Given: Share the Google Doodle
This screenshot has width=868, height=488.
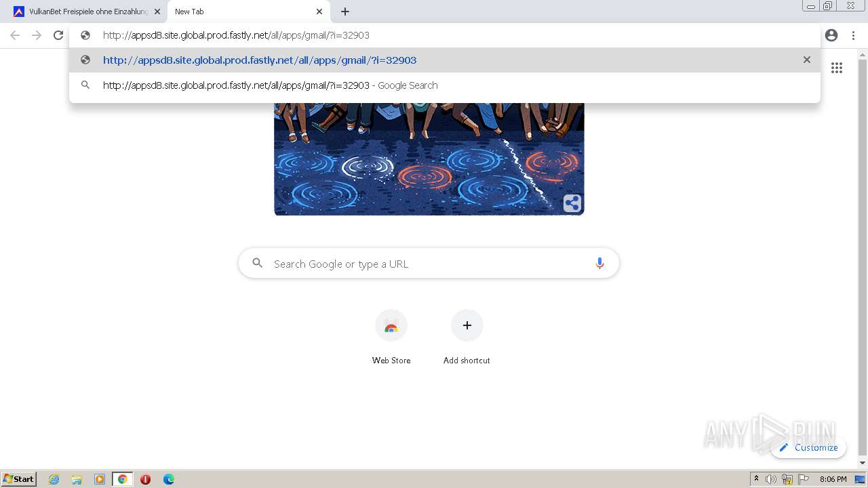Looking at the screenshot, I should click(572, 203).
